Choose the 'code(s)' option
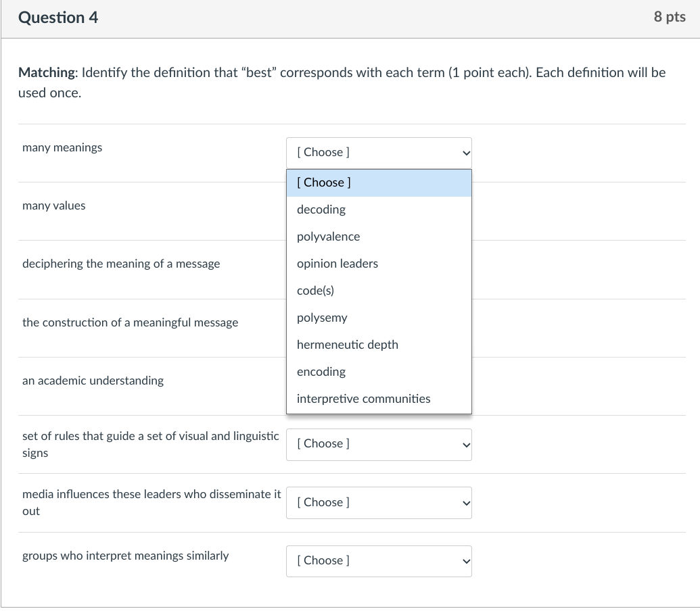The height and width of the screenshot is (611, 700). [315, 291]
